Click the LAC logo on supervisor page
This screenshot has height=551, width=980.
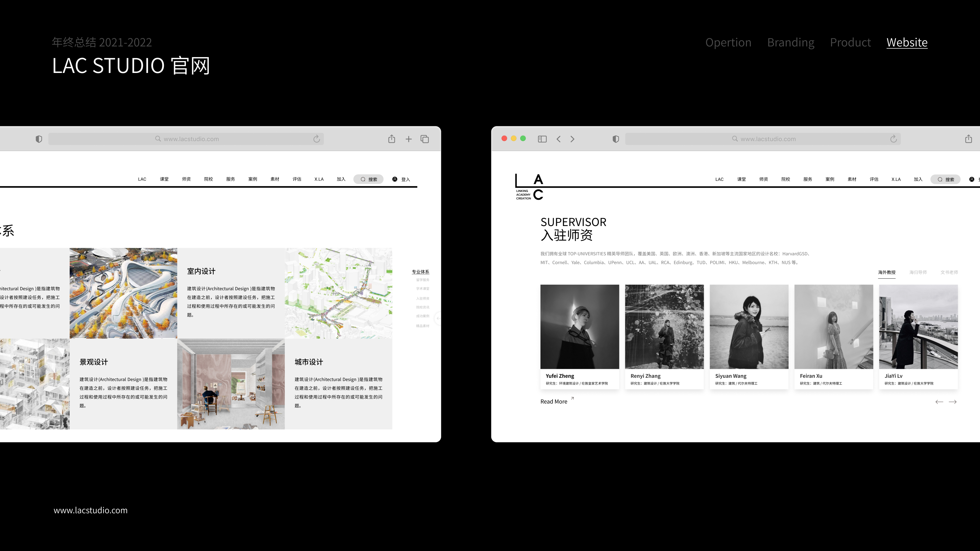(530, 187)
